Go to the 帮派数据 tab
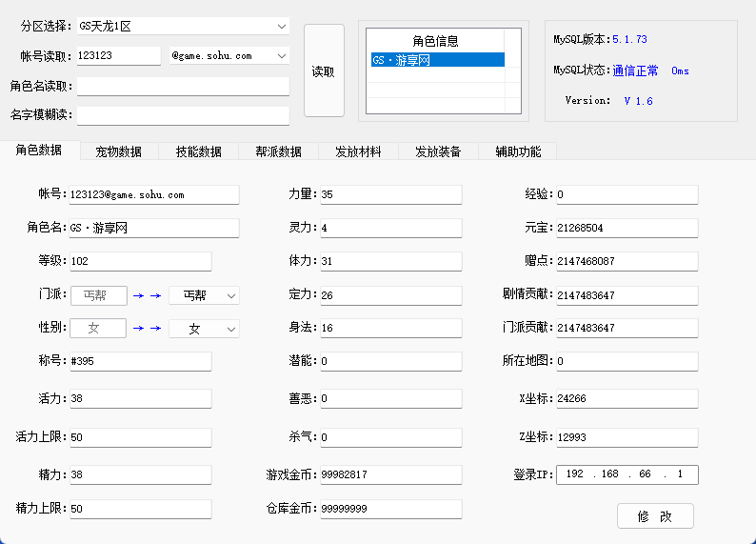This screenshot has width=756, height=544. [279, 151]
